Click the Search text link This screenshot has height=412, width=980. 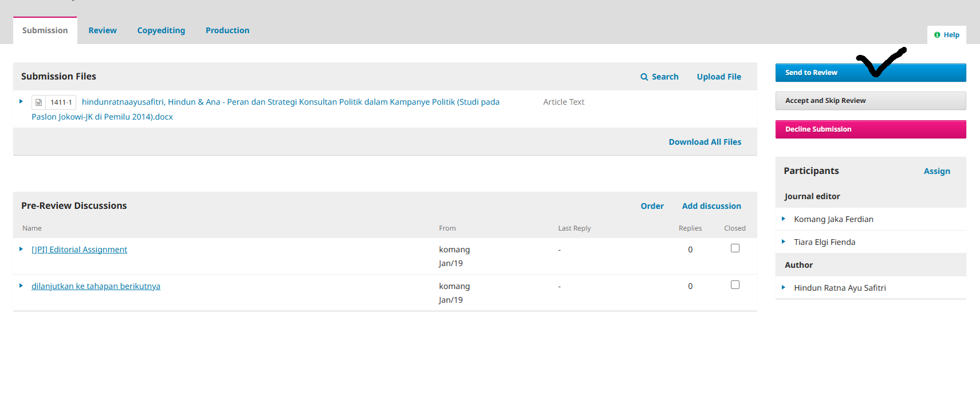[665, 77]
